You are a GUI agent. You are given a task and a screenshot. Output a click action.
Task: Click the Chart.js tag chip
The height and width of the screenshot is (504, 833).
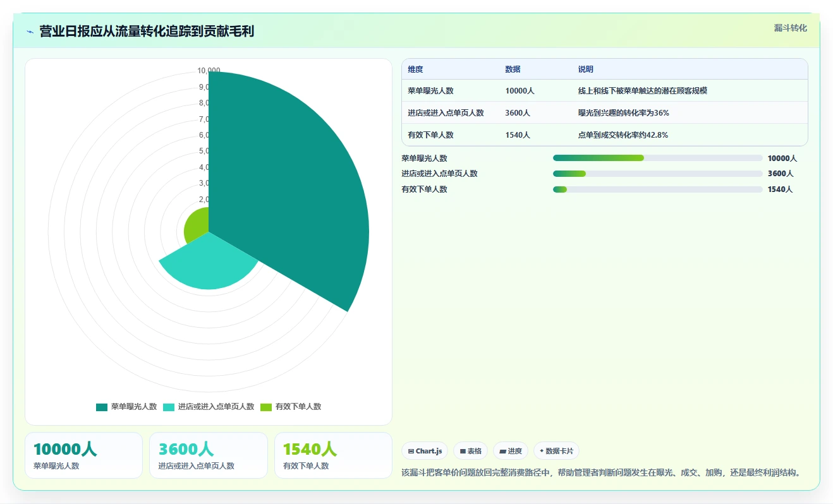pos(425,451)
